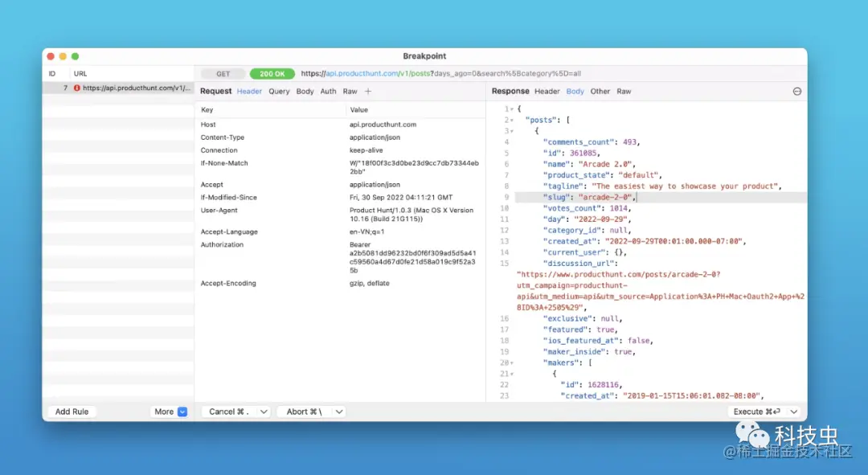Click the "name": "Arcade 2.0" line
This screenshot has height=475, width=868.
(x=589, y=165)
